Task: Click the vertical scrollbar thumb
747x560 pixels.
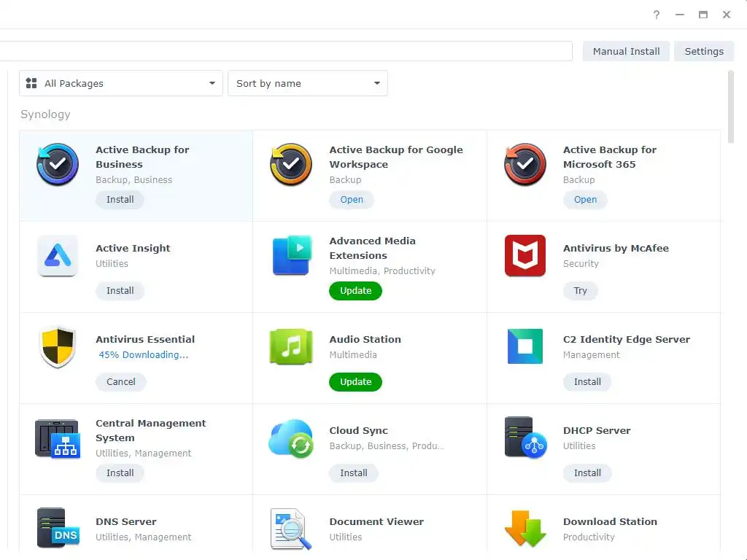Action: click(x=731, y=106)
